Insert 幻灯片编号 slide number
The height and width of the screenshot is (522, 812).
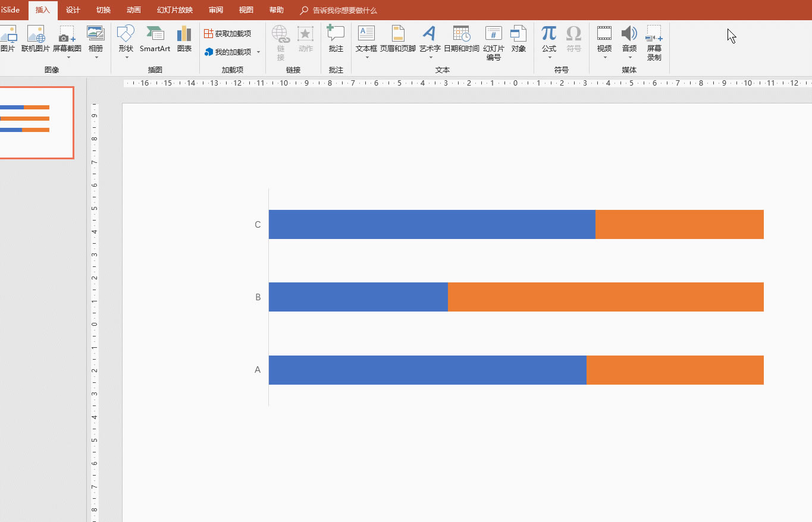(x=494, y=43)
